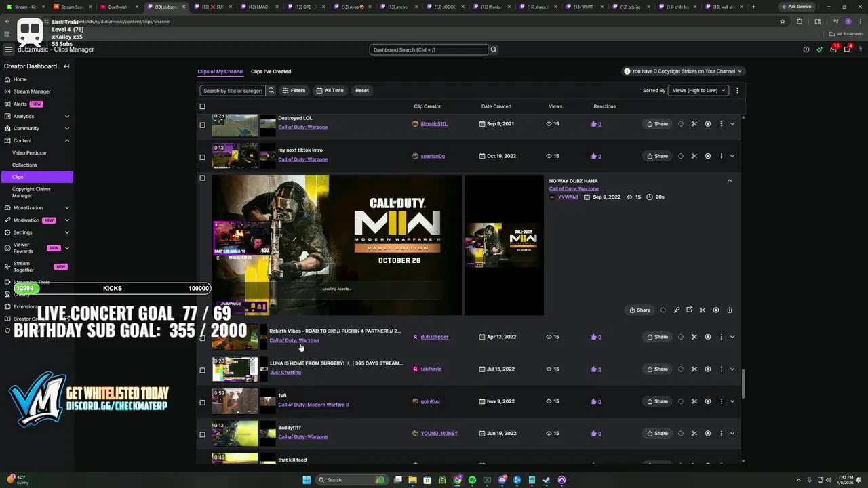Edit title of expanded clip with pencil icon
868x488 pixels.
point(677,310)
